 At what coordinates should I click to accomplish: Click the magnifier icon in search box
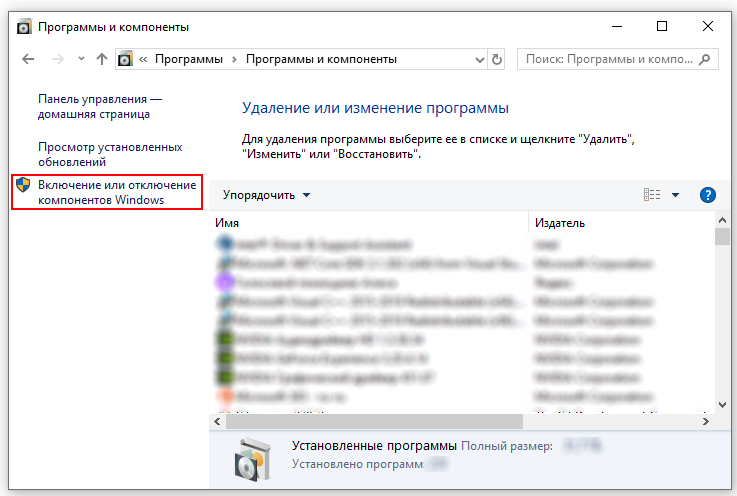point(707,60)
